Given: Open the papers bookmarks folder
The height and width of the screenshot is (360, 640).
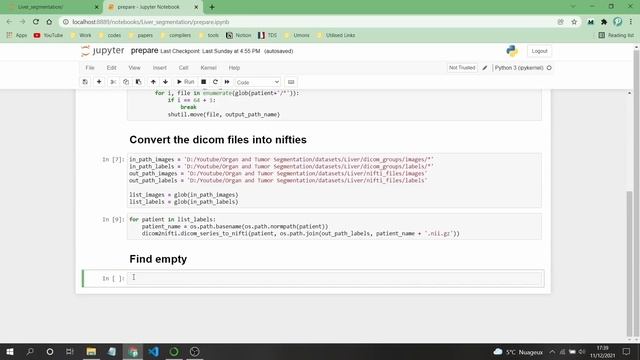Looking at the screenshot, I should pyautogui.click(x=141, y=36).
